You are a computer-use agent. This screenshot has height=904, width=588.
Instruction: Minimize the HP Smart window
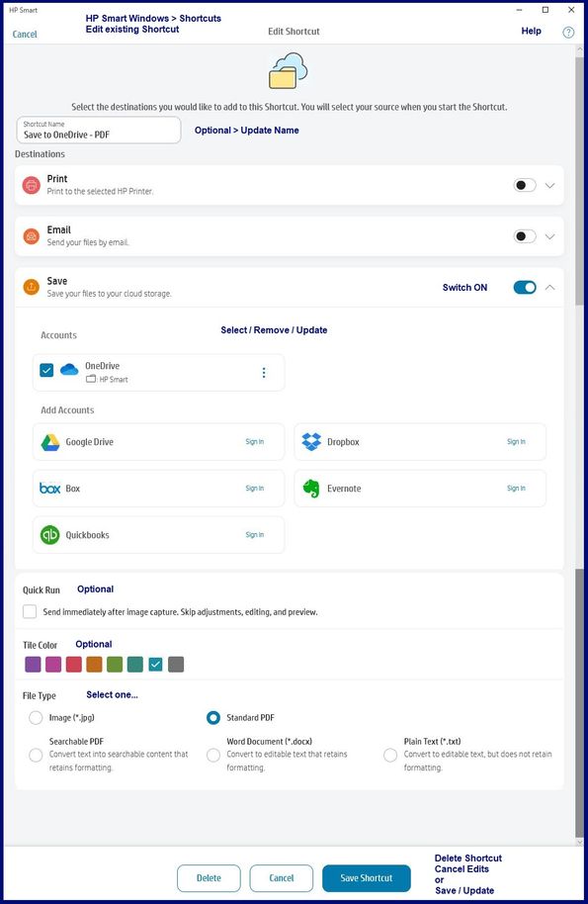pyautogui.click(x=520, y=10)
